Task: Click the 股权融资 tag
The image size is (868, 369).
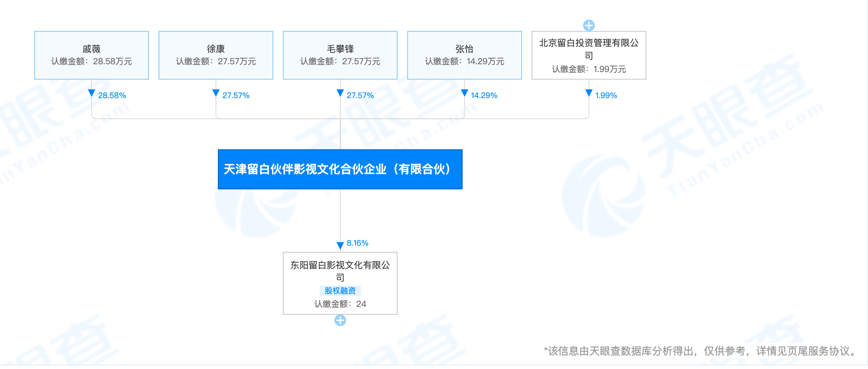Action: [x=340, y=290]
